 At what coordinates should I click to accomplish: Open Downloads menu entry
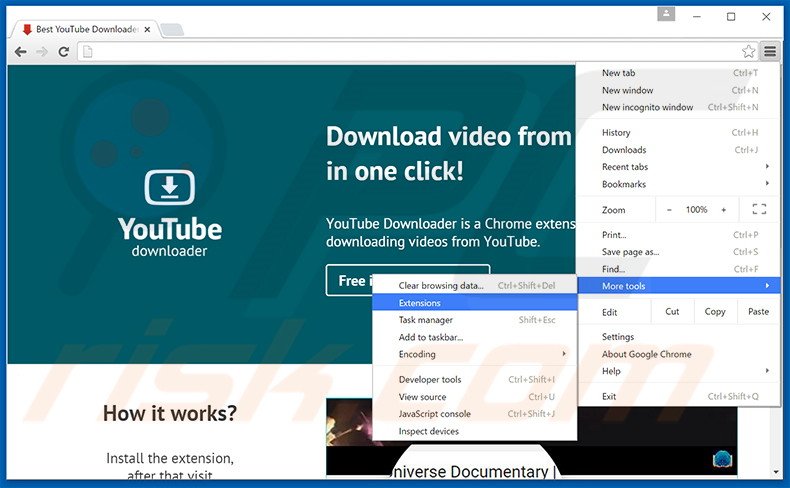679,150
